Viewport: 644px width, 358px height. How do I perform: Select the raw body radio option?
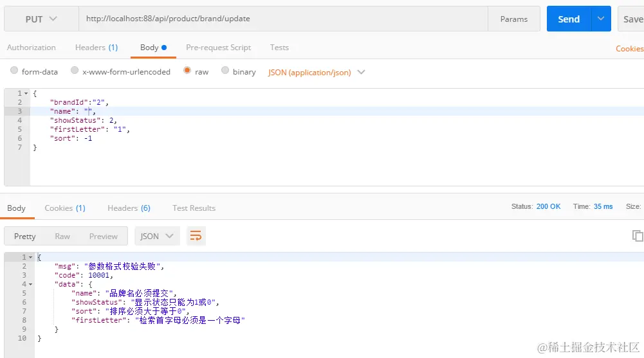click(187, 71)
